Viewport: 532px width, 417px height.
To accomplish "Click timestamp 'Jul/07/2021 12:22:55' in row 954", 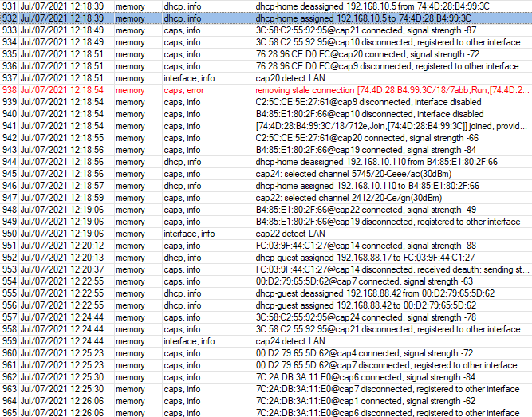I will [62, 281].
